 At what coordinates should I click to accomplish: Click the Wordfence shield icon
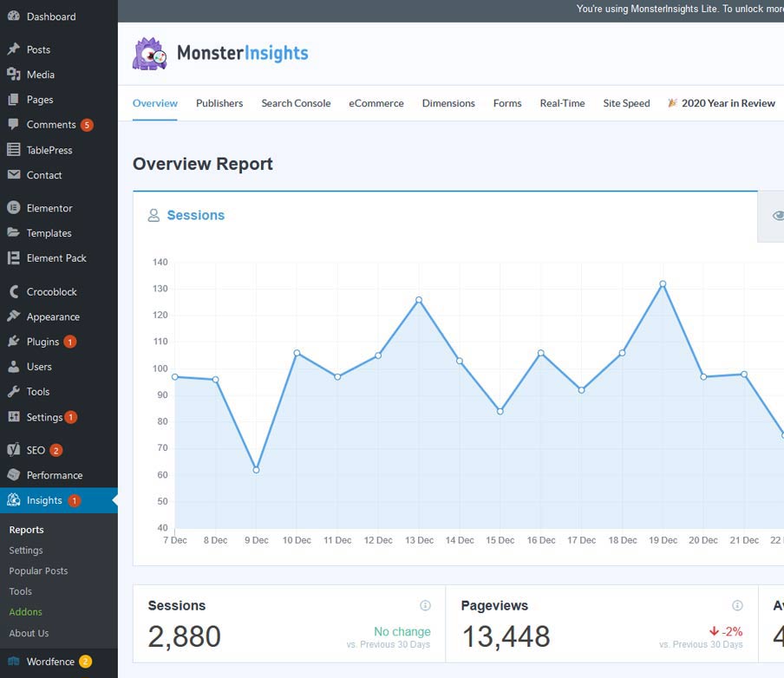[14, 662]
